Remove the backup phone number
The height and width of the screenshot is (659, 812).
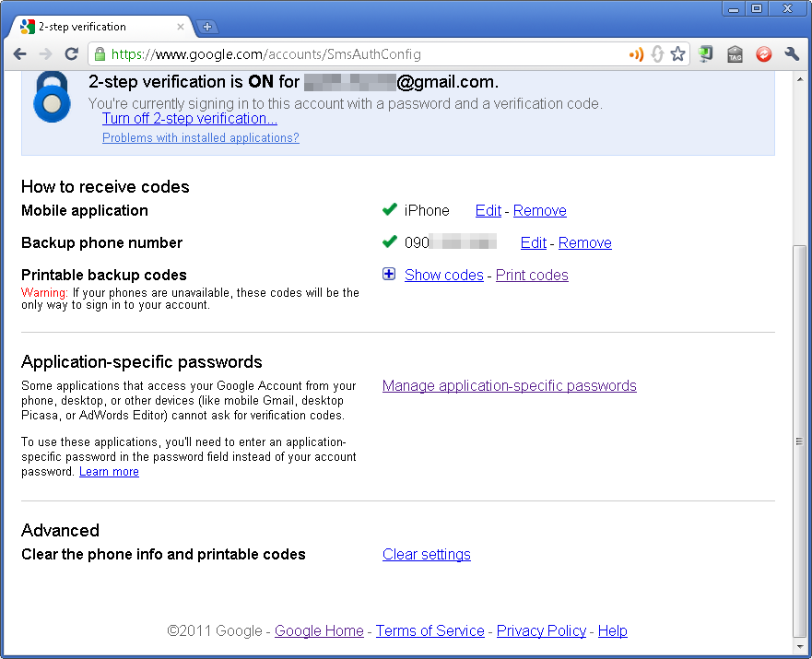tap(584, 242)
